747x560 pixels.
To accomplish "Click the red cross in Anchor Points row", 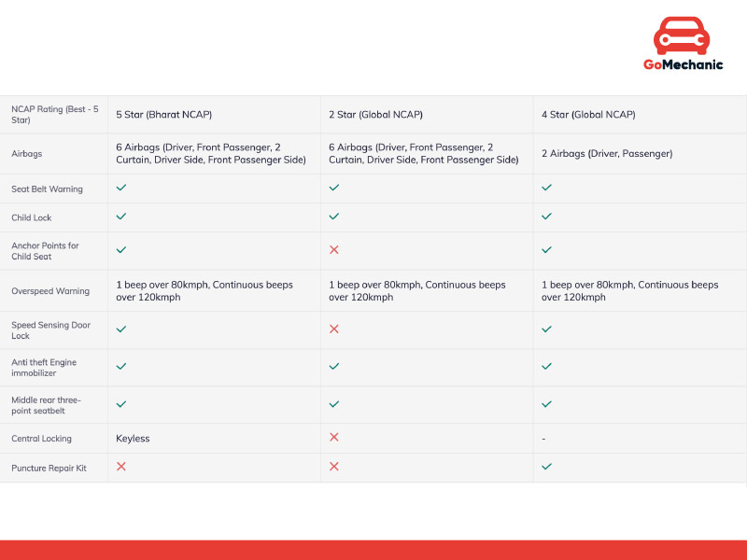I will click(x=334, y=250).
